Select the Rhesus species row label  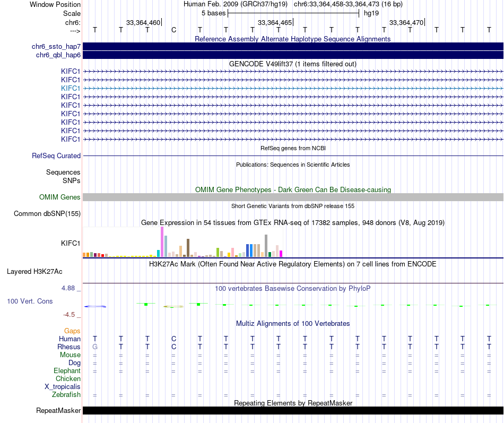coord(69,347)
